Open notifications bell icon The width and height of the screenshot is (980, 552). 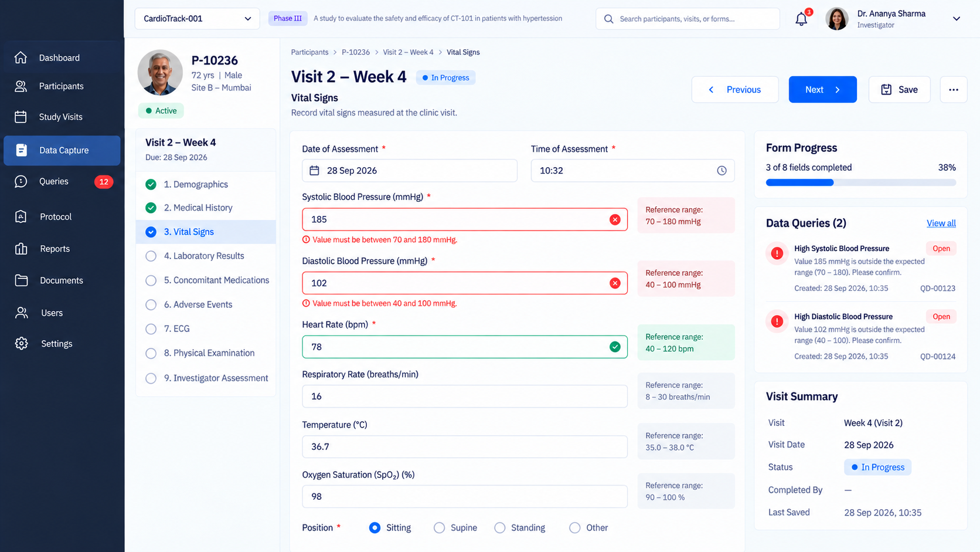click(801, 19)
